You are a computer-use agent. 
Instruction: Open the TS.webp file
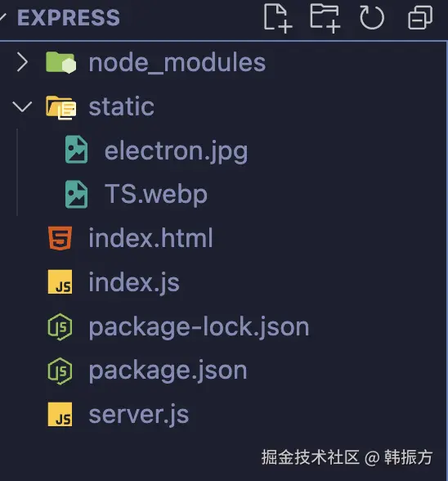pyautogui.click(x=156, y=194)
